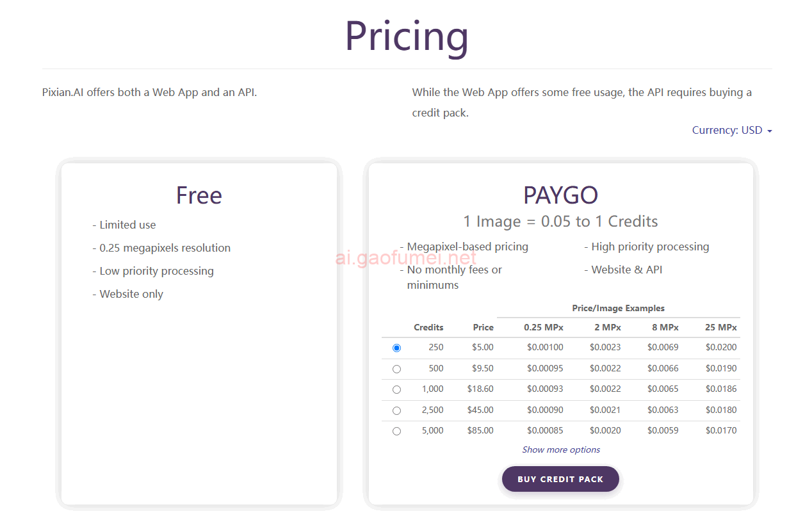Click the Credits column header
The width and height of the screenshot is (812, 518).
pos(428,327)
